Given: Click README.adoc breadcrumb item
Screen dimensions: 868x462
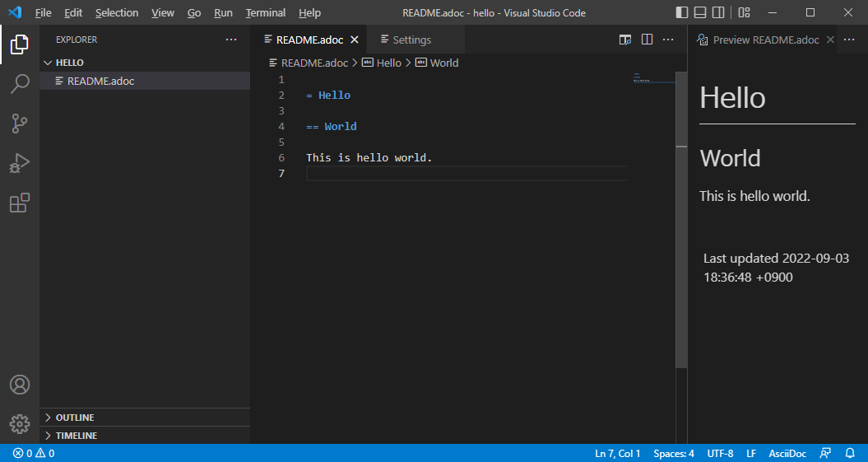Looking at the screenshot, I should pyautogui.click(x=309, y=63).
